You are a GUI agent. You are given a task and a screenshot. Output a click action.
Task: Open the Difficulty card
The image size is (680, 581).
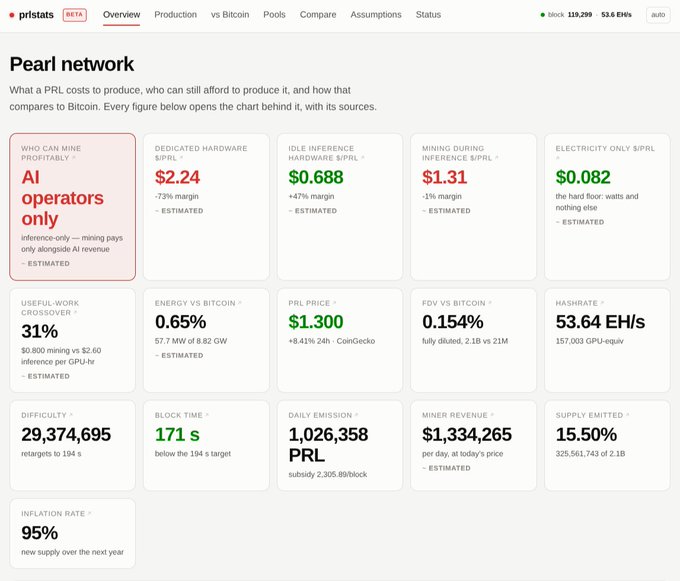click(x=72, y=446)
